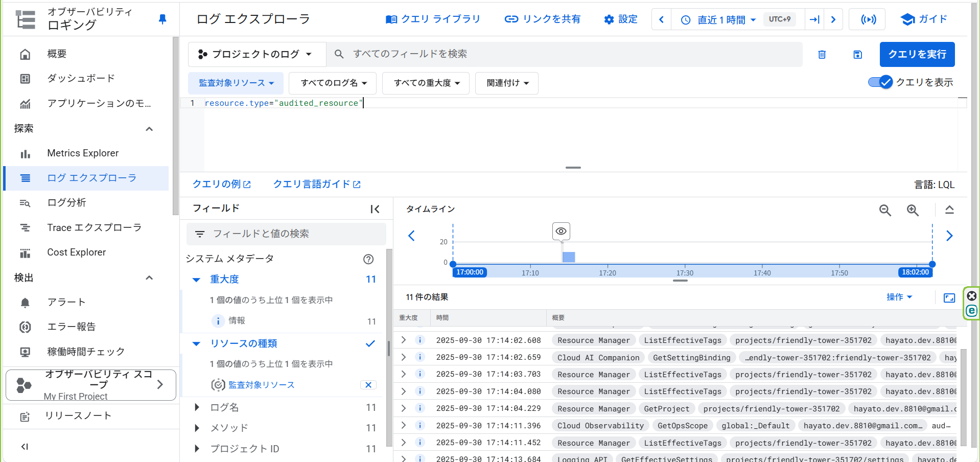Click システム メタデータ help icon
This screenshot has height=462, width=980.
click(368, 259)
